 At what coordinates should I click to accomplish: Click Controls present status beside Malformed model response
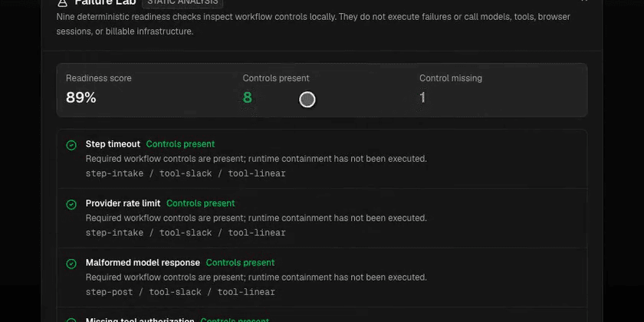click(240, 262)
